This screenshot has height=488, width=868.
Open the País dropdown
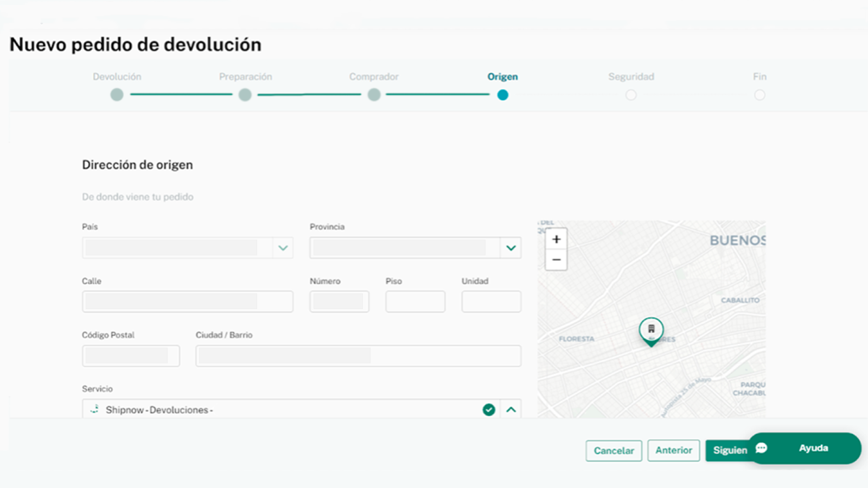click(188, 248)
